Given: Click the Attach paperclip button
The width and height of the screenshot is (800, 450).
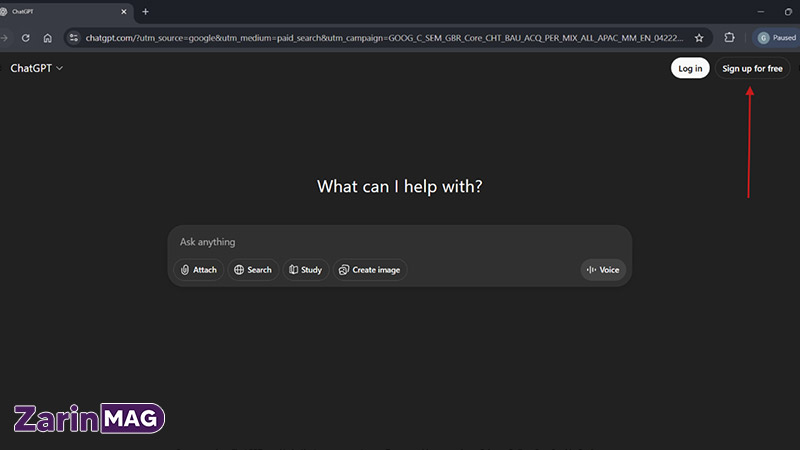Looking at the screenshot, I should click(199, 270).
